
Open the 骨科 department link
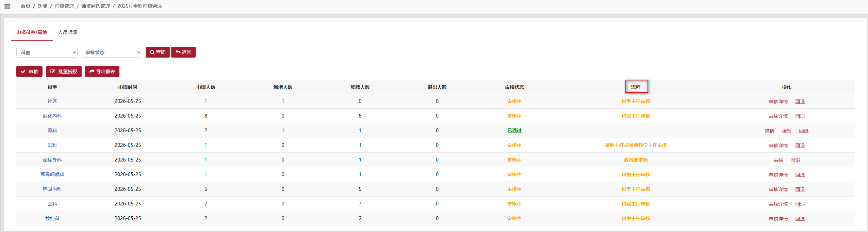tap(52, 130)
